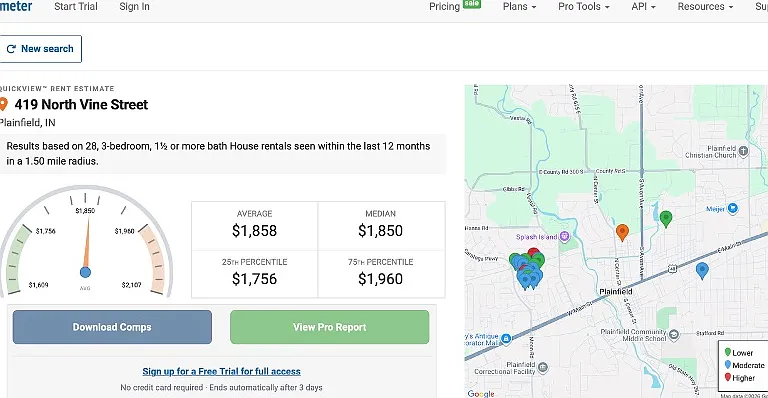
Task: Open the Pro Tools dropdown
Action: coord(584,6)
